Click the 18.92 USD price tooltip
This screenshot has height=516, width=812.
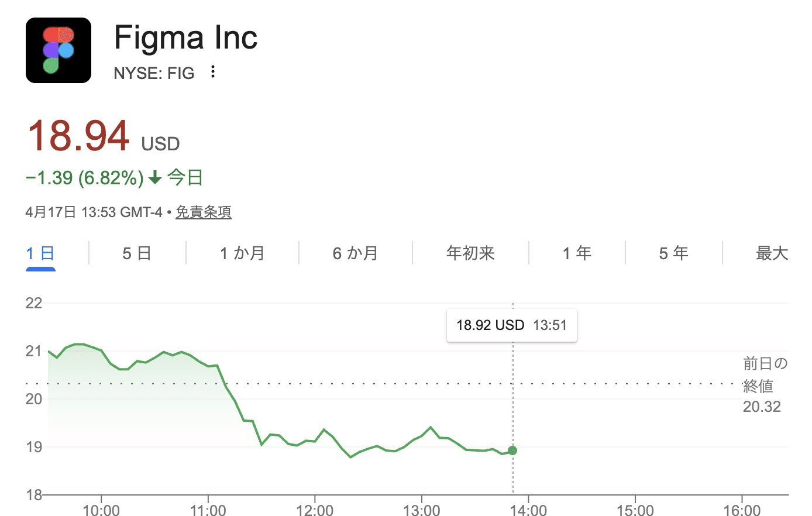tap(511, 325)
